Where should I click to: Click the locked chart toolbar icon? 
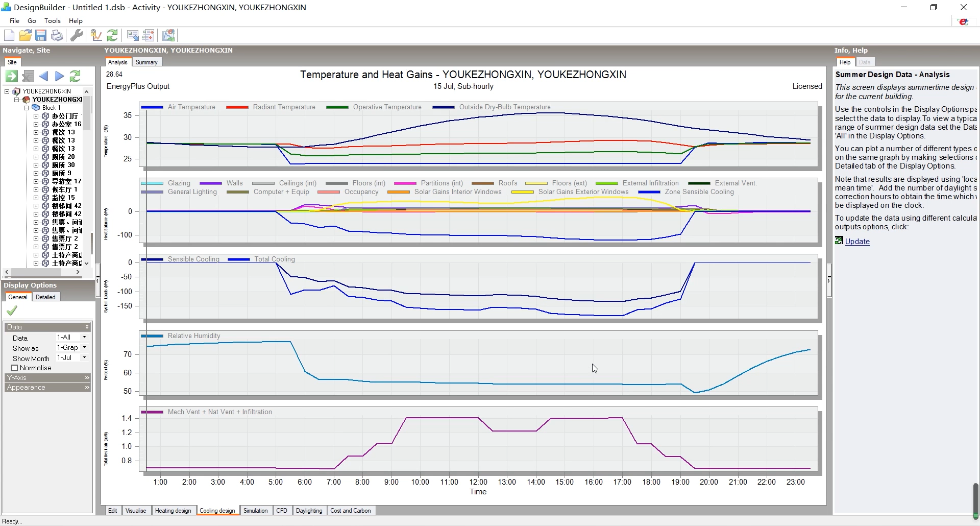96,35
